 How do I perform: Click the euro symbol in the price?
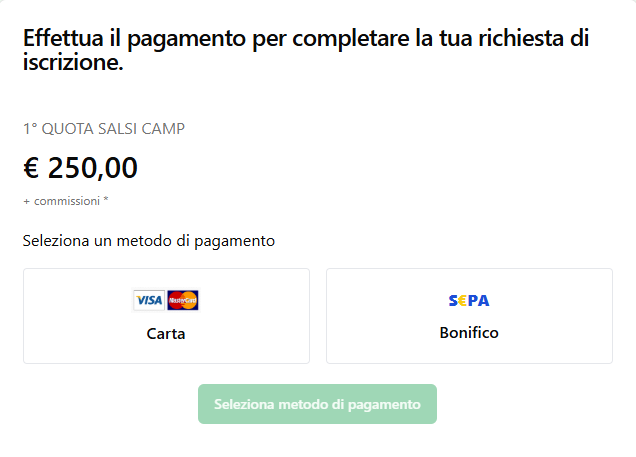(x=31, y=169)
